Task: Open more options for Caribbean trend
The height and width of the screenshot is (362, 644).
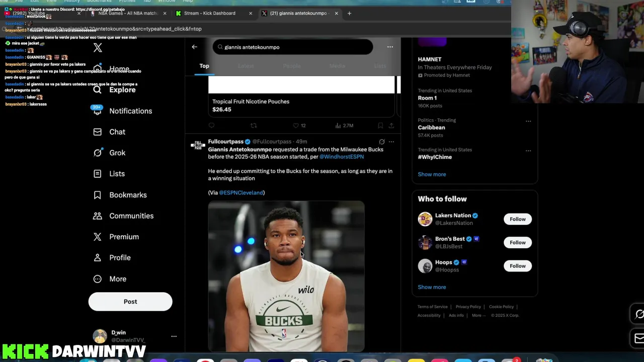Action: click(x=528, y=121)
